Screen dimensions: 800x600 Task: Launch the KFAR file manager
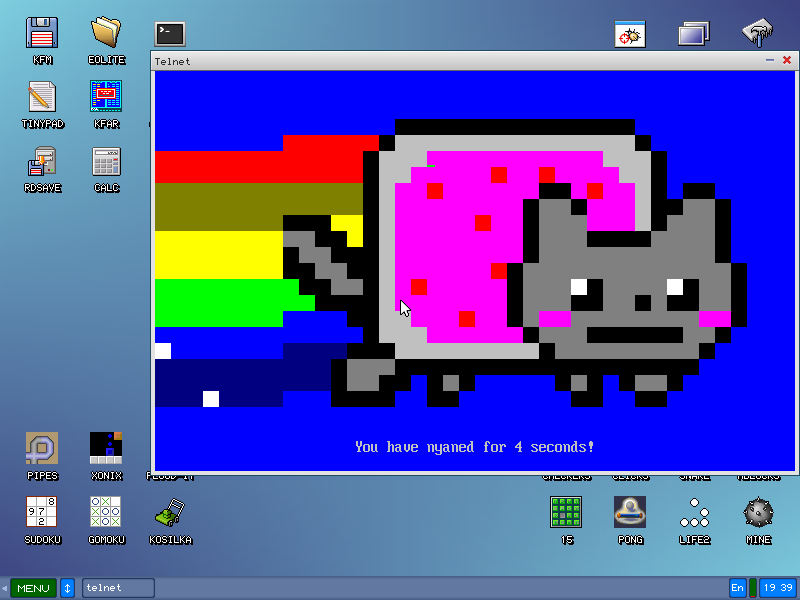[106, 96]
